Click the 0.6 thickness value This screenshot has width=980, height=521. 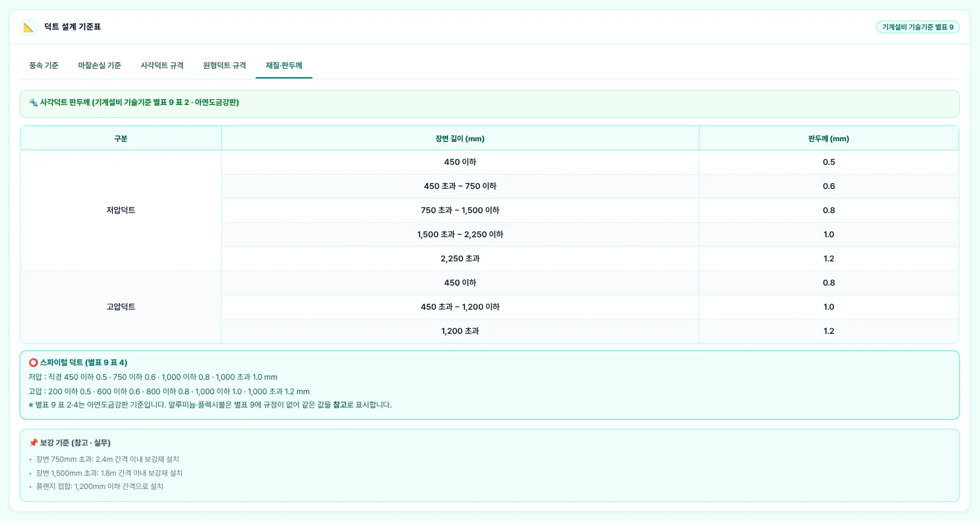828,186
